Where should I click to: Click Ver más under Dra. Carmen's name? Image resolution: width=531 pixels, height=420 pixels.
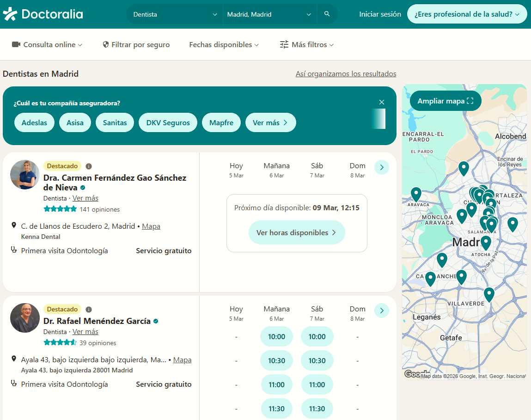(x=85, y=198)
